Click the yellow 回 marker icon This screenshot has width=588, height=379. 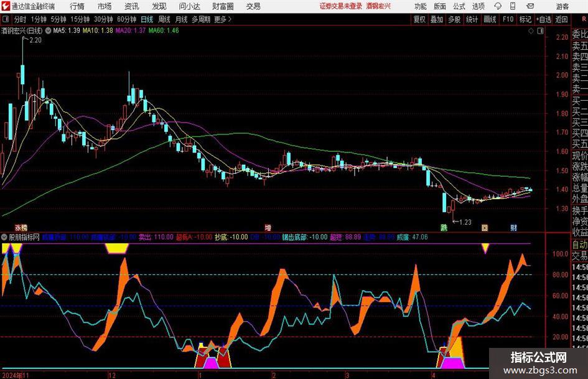click(485, 227)
